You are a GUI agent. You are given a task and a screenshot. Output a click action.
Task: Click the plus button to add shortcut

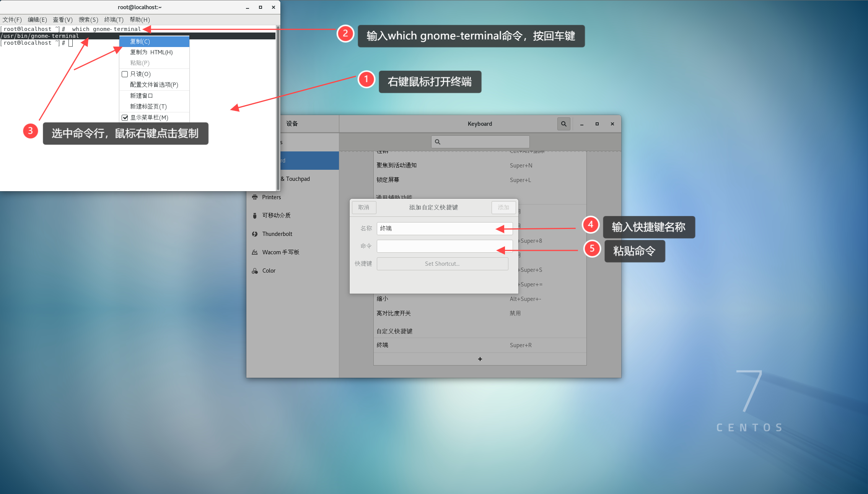pyautogui.click(x=480, y=359)
